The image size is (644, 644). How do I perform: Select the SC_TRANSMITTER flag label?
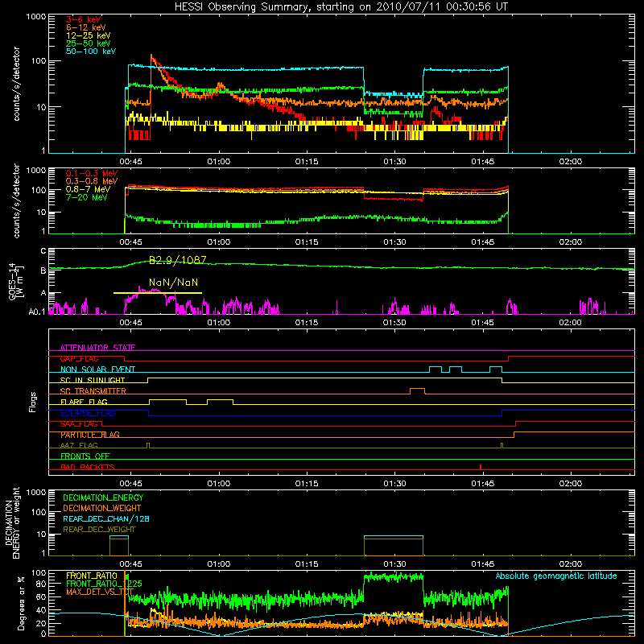coord(93,390)
